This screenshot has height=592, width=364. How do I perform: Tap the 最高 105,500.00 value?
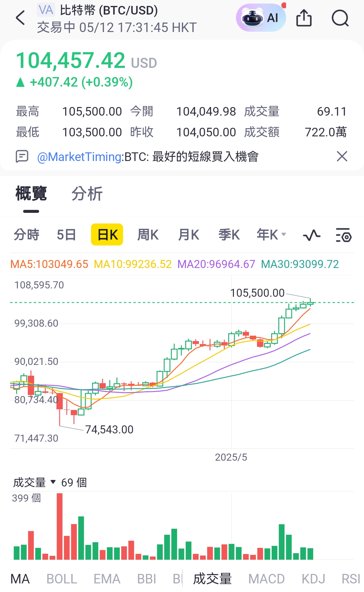(x=92, y=111)
